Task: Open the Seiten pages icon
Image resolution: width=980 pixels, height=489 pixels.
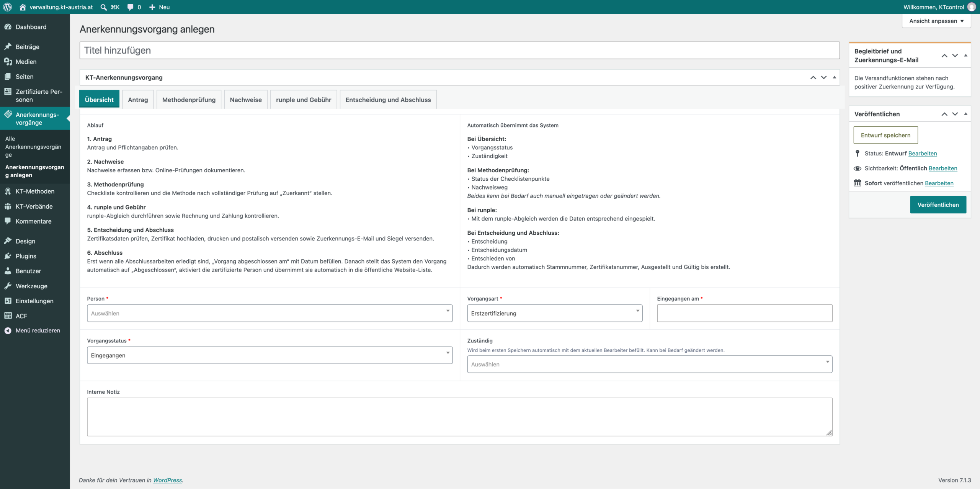Action: (8, 77)
